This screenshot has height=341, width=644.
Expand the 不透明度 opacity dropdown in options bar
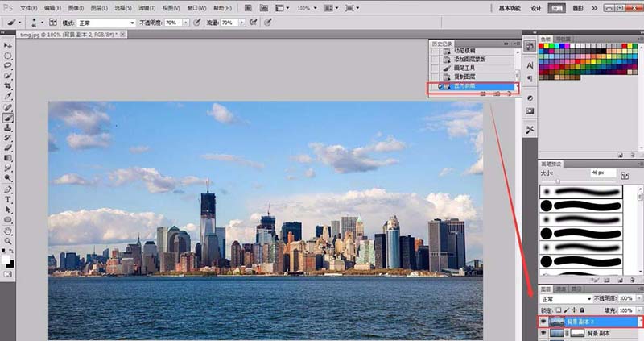185,23
